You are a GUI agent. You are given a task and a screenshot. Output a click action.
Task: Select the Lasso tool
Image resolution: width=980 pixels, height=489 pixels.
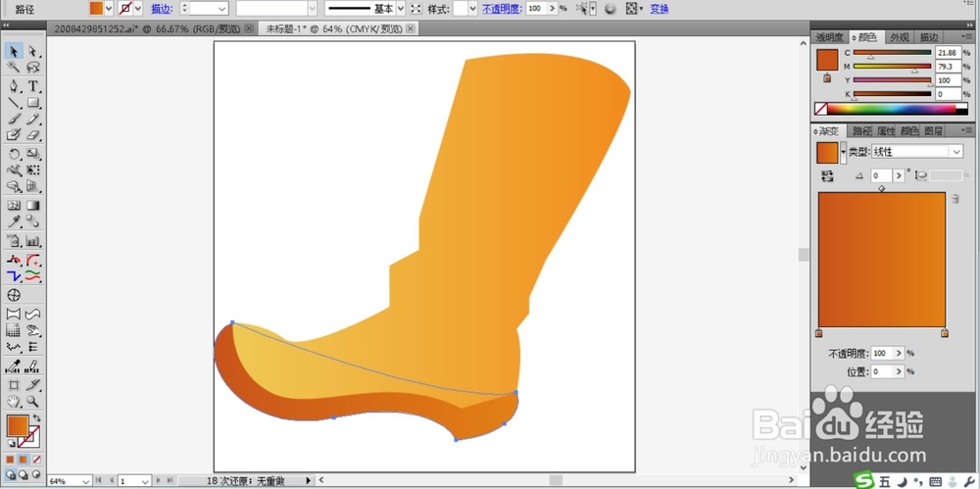tap(32, 67)
